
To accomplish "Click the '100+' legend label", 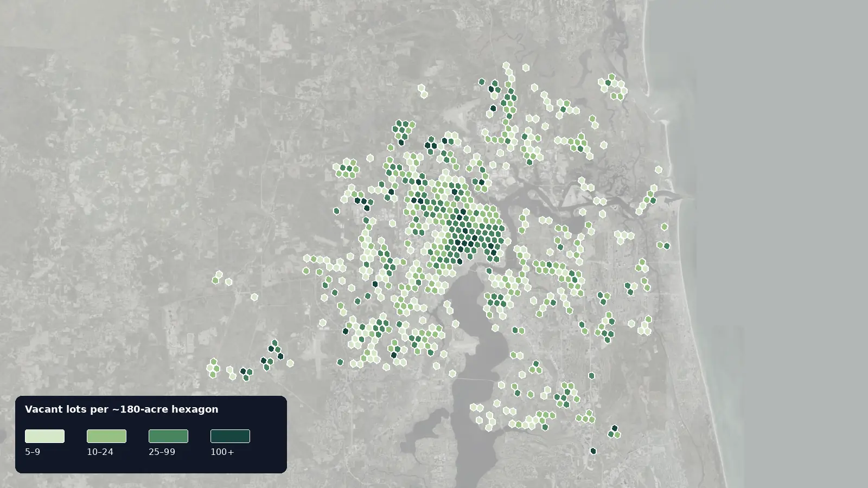I will (222, 452).
